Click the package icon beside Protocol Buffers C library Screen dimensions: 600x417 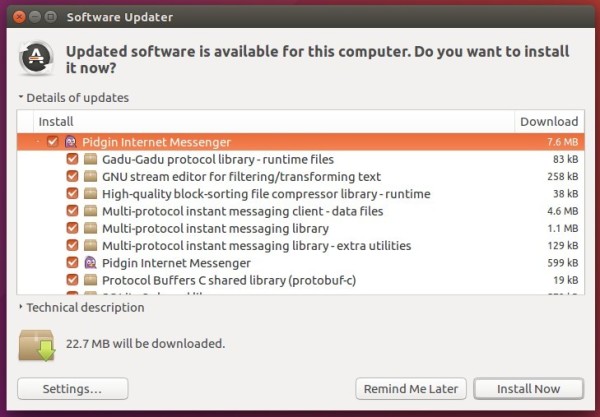tap(90, 280)
